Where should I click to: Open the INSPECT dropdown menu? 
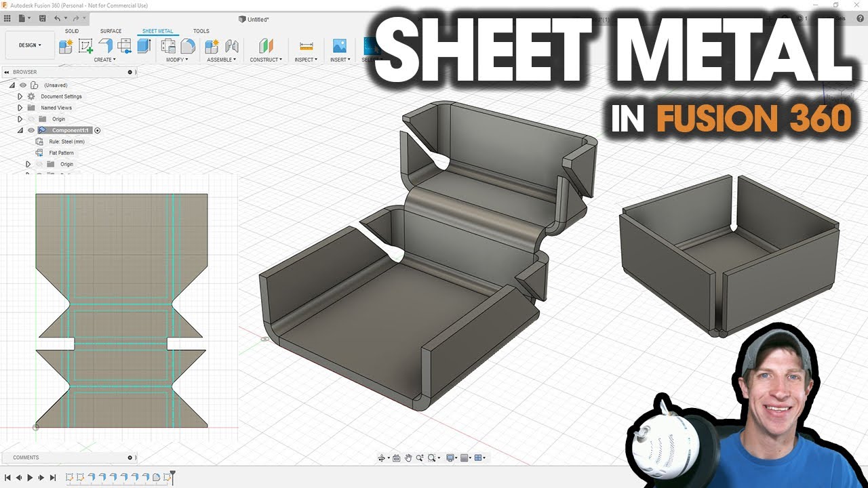pyautogui.click(x=306, y=60)
